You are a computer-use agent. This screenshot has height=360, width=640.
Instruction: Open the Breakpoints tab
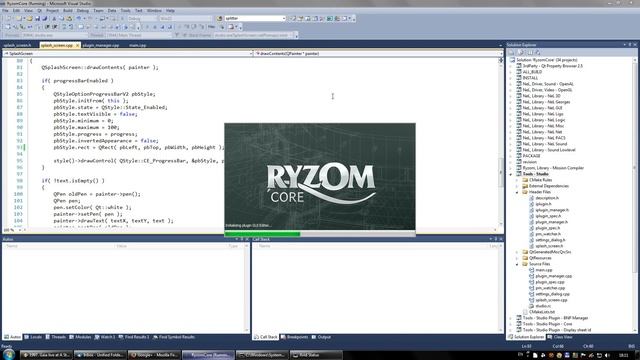294,337
